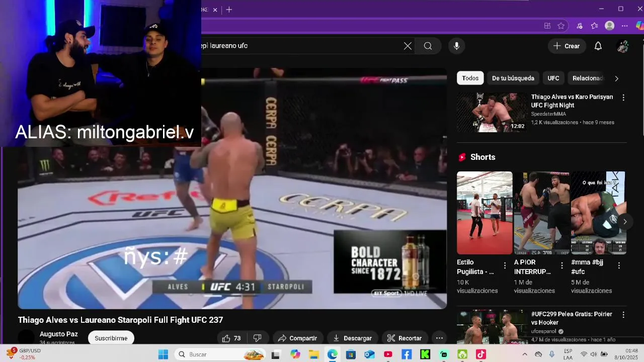Viewport: 644px width, 362px height.
Task: Open the Crear upload menu
Action: [x=567, y=46]
